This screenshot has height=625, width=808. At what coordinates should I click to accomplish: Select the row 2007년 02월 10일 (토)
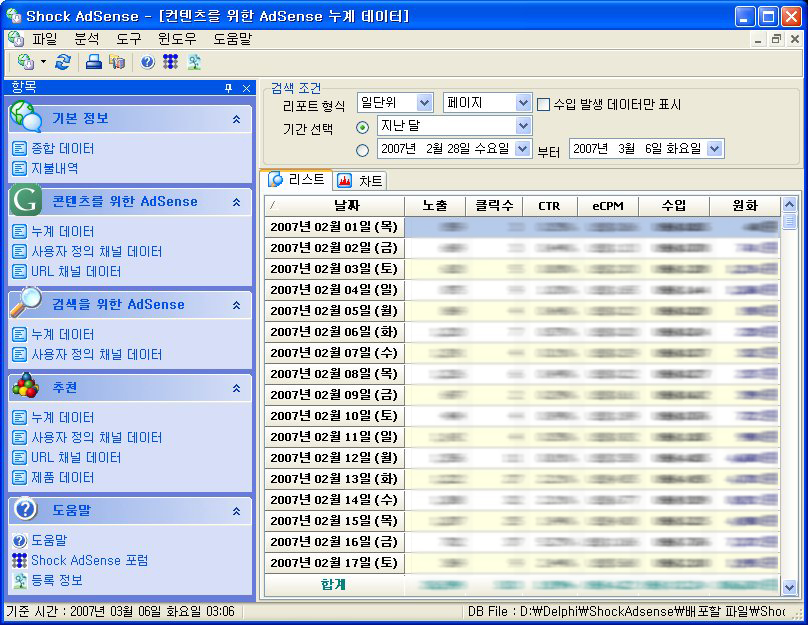click(x=522, y=416)
